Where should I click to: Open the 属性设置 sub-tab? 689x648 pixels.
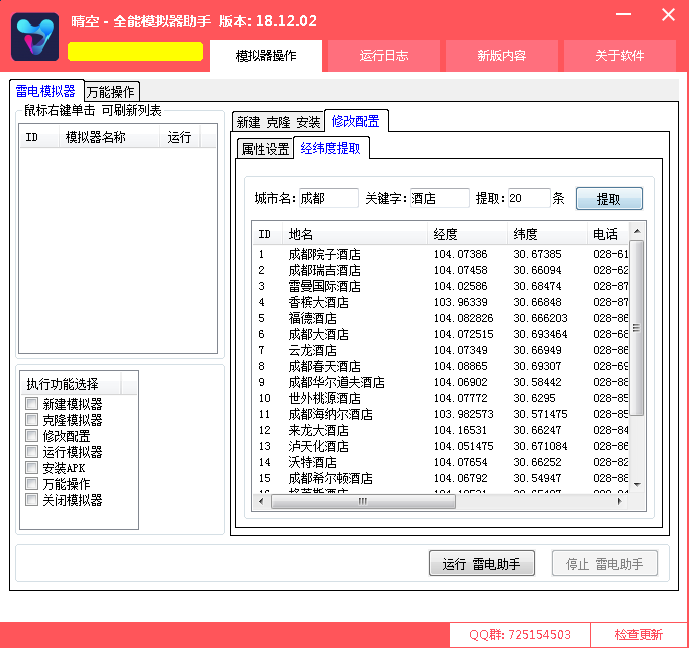tap(265, 149)
